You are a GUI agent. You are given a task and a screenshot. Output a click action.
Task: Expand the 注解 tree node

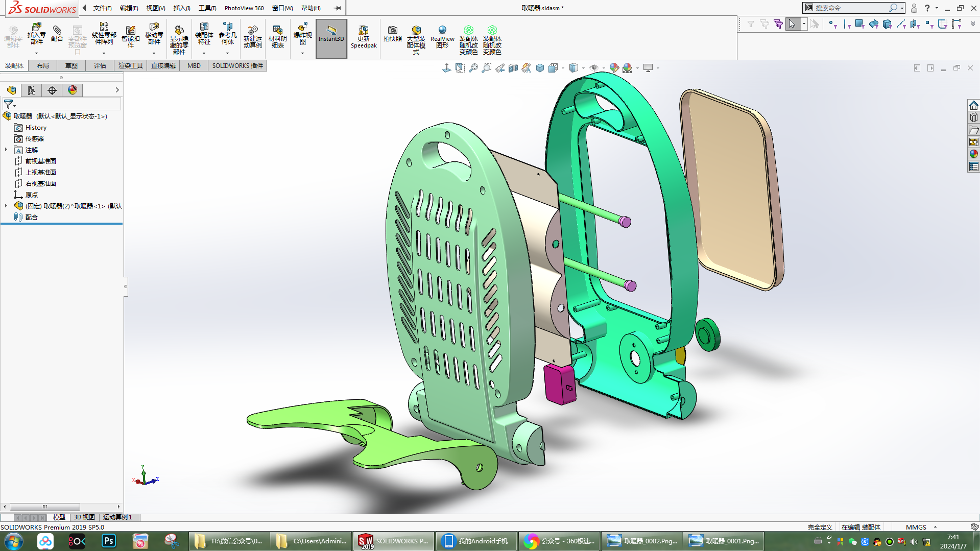coord(6,150)
